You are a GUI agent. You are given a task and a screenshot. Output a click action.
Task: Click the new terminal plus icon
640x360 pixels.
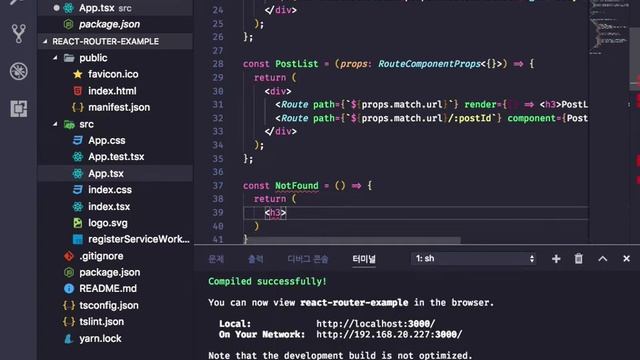(556, 259)
